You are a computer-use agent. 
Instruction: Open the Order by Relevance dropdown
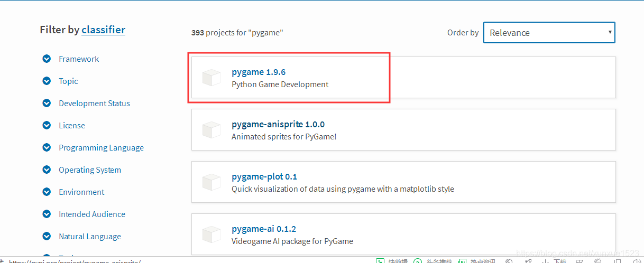coord(549,33)
